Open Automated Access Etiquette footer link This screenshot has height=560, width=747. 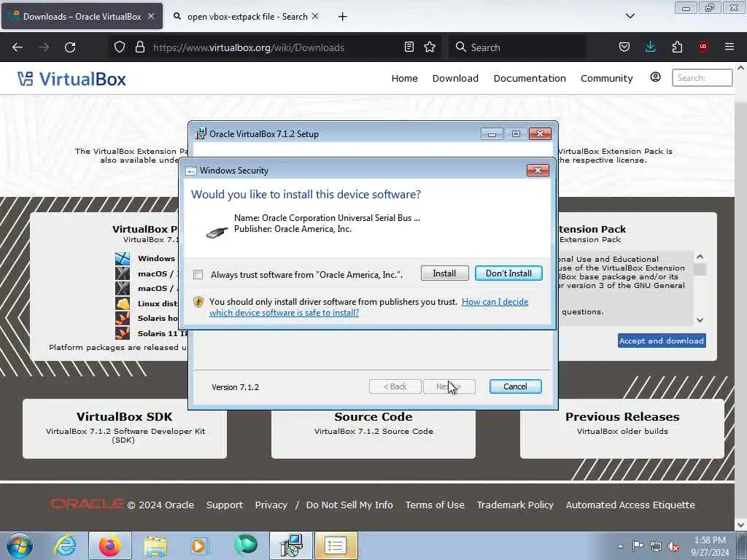click(630, 505)
